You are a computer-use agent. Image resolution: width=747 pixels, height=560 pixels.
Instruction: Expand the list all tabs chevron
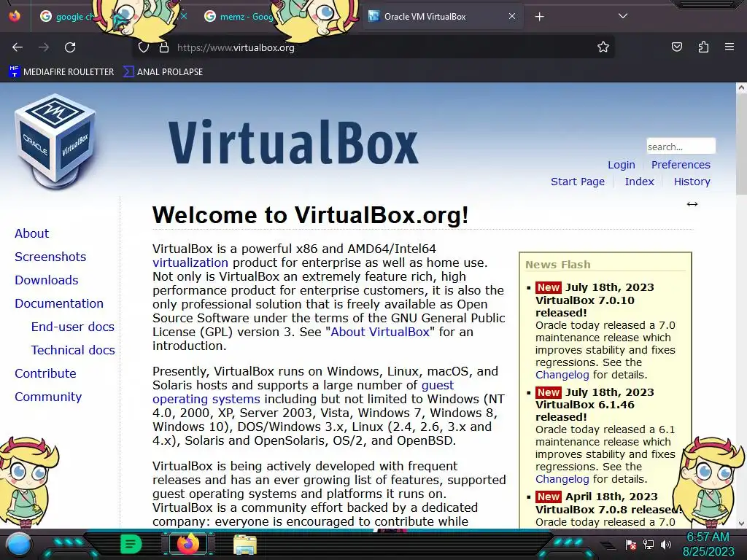pos(623,16)
